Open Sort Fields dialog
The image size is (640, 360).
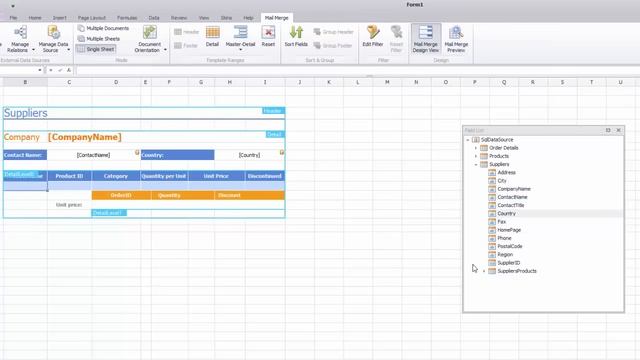(296, 37)
